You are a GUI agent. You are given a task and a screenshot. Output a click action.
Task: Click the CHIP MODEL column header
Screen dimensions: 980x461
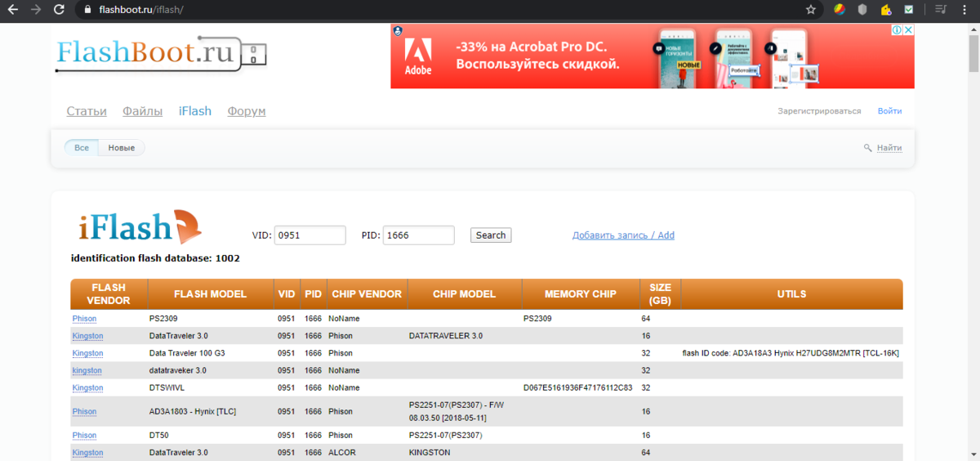click(464, 294)
